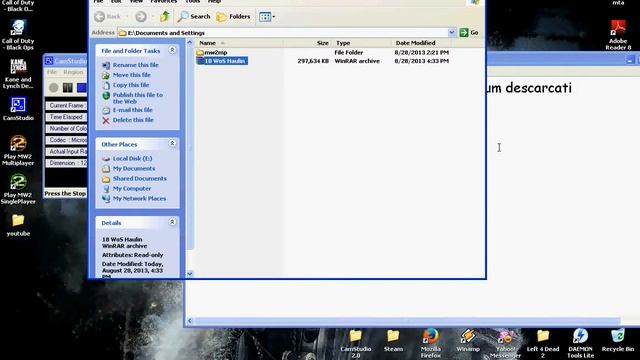The height and width of the screenshot is (360, 640).
Task: Click E-mail this file
Action: 132,110
